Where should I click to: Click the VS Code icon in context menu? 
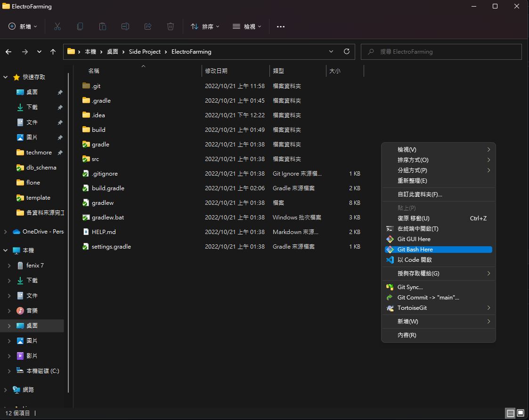390,260
